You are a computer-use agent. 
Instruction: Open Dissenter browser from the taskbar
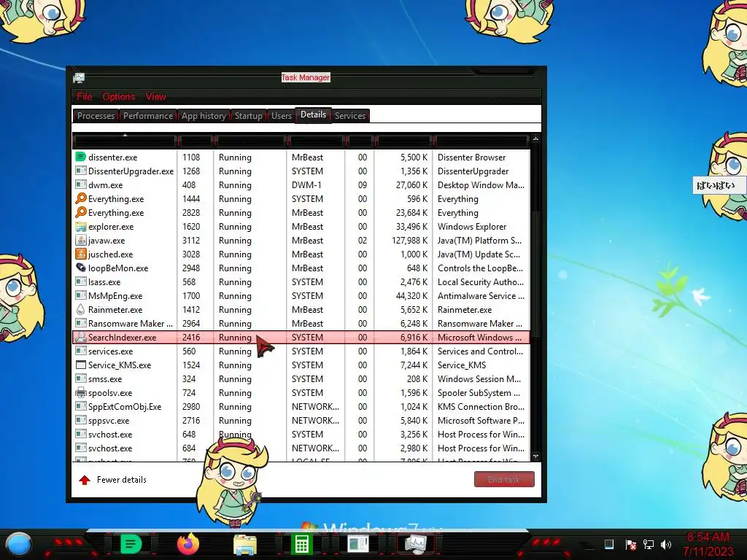tap(131, 544)
